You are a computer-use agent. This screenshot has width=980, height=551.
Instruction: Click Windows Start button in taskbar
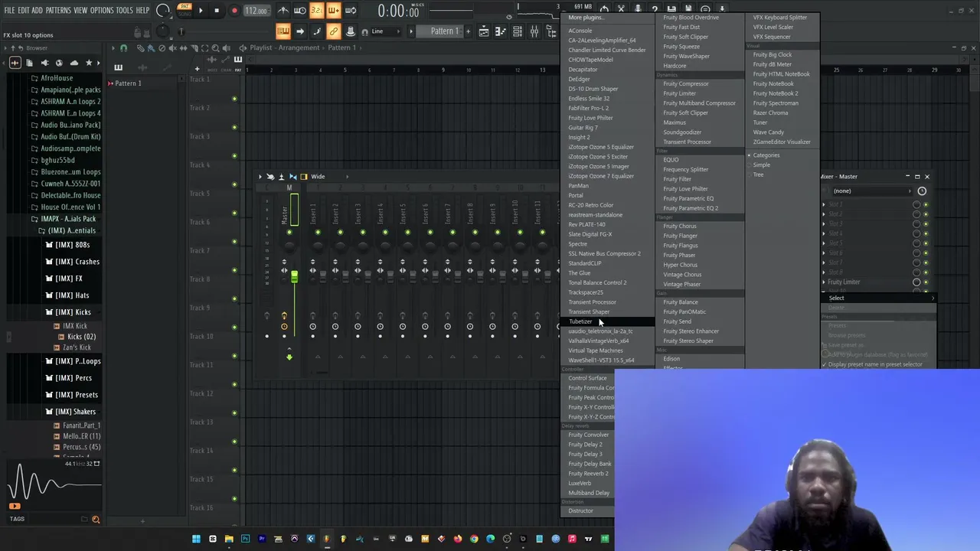coord(196,539)
